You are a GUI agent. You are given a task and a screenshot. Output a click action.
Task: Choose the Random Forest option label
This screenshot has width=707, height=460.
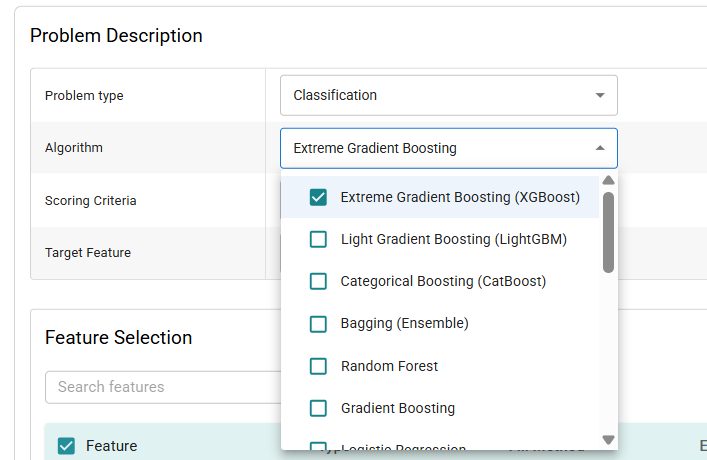389,366
